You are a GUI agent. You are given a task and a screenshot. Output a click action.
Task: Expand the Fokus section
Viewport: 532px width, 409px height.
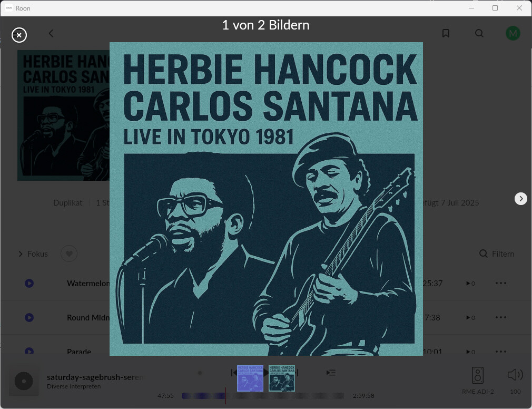[33, 254]
